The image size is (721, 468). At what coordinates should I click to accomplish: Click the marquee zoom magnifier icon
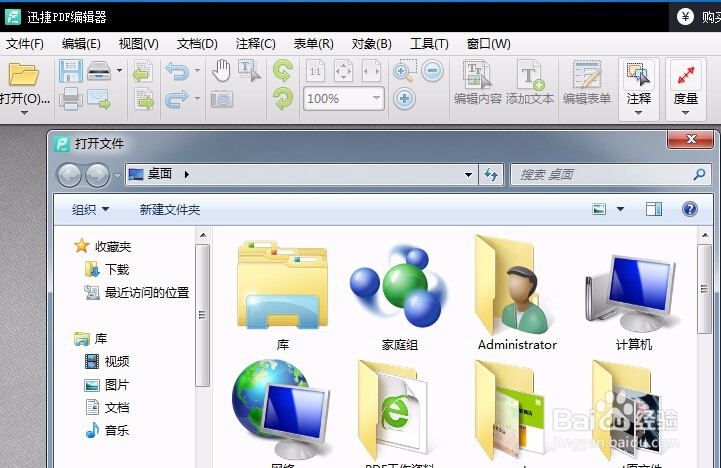pyautogui.click(x=405, y=71)
